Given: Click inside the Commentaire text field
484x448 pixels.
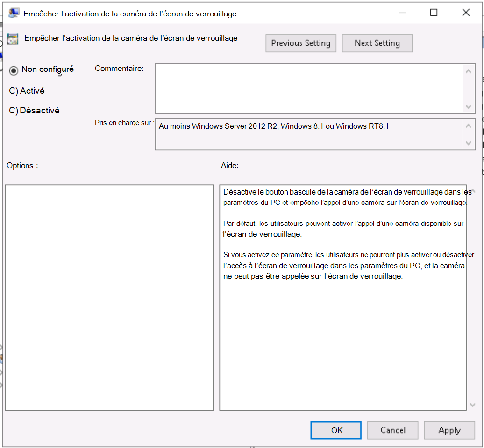Looking at the screenshot, I should (x=308, y=89).
